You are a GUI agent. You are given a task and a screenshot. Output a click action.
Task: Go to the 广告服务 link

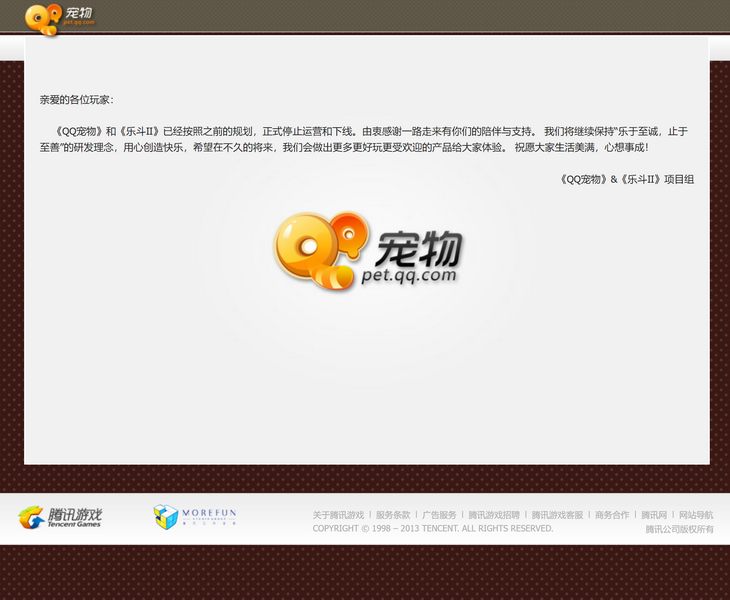coord(439,515)
